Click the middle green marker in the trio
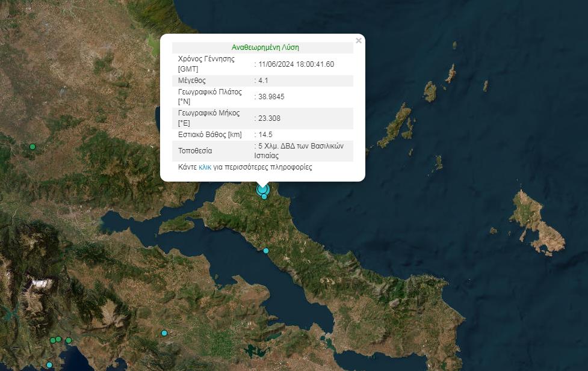This screenshot has height=371, width=588. (x=58, y=339)
